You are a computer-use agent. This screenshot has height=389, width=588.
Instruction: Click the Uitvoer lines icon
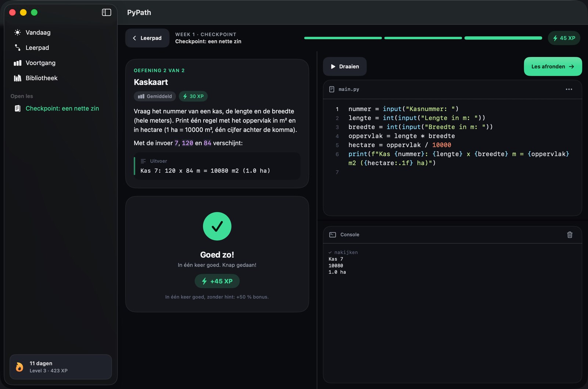(x=143, y=161)
